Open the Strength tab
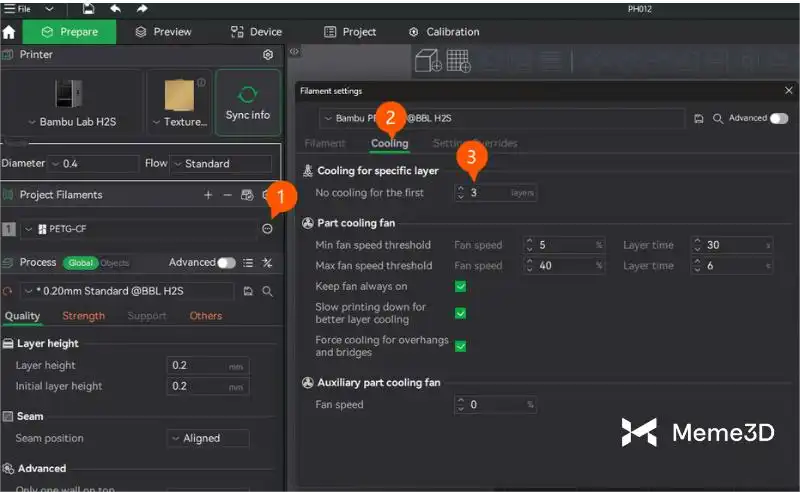 tap(83, 316)
